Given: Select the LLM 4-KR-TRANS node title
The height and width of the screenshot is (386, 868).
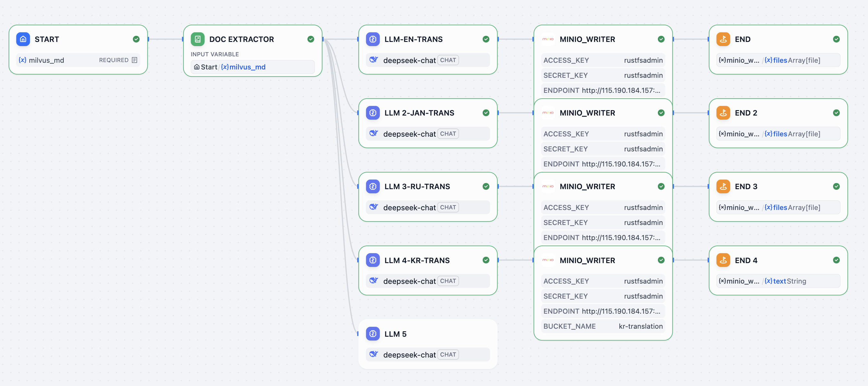Looking at the screenshot, I should (417, 260).
